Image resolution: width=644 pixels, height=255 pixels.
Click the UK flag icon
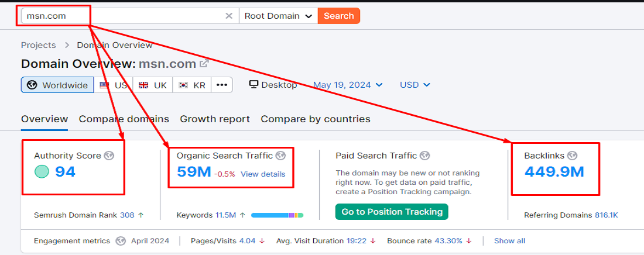point(143,85)
